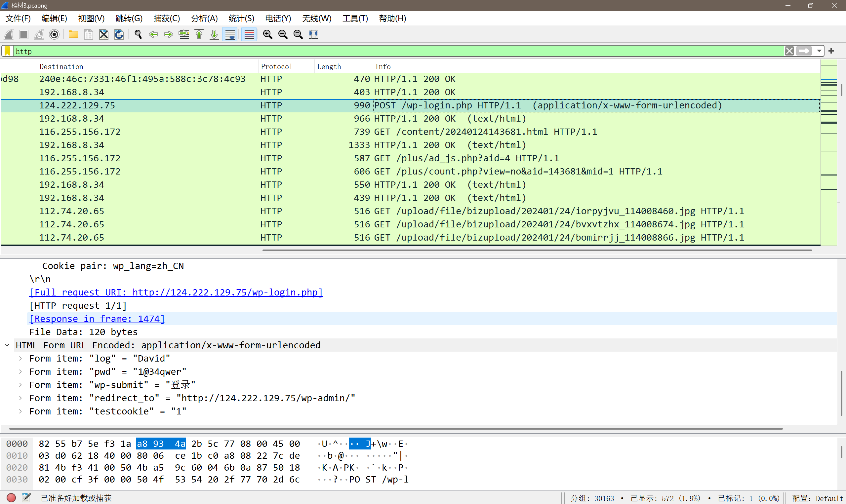Toggle packet list colorization rules
The image size is (846, 504).
pos(249,34)
